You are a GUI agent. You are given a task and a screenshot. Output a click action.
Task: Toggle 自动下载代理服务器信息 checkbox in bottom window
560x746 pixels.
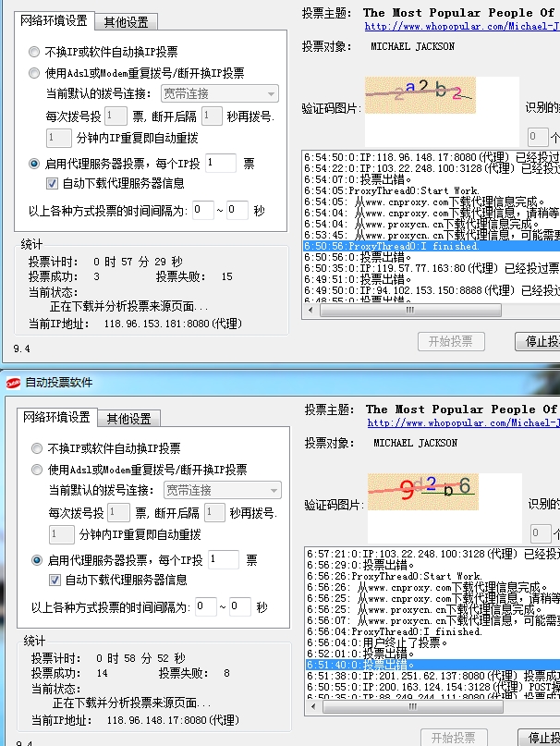pos(55,581)
